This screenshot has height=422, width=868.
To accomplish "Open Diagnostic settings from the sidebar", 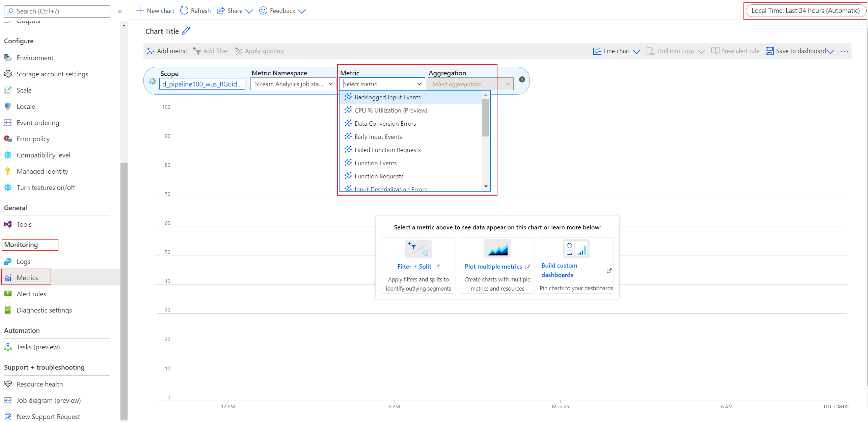I will point(44,310).
